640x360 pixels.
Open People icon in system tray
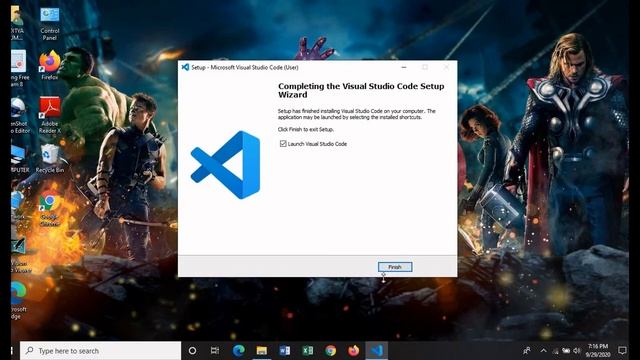[527, 351]
